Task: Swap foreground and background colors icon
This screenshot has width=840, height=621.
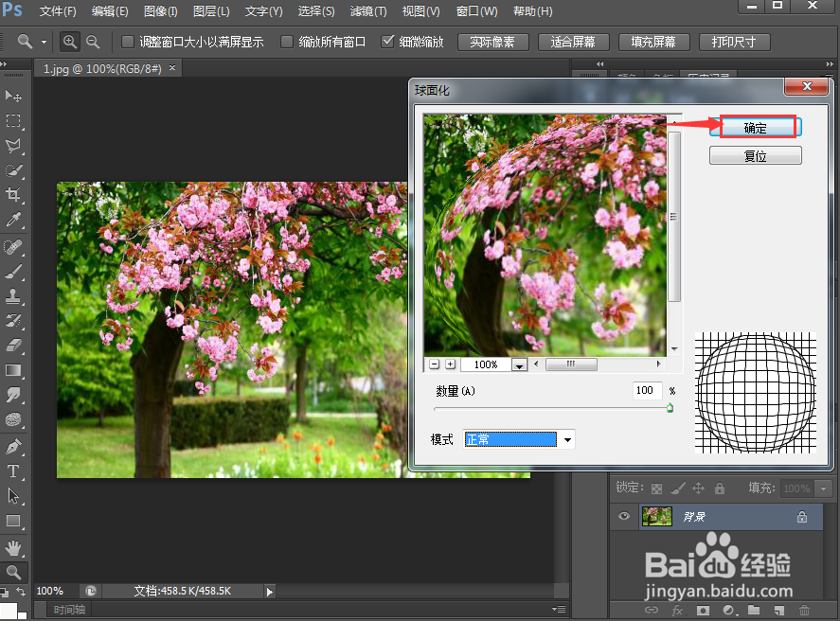Action: click(21, 592)
